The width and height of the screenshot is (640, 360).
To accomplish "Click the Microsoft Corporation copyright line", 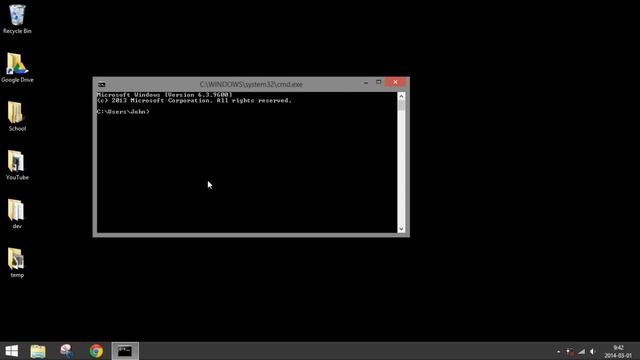I will (x=194, y=100).
